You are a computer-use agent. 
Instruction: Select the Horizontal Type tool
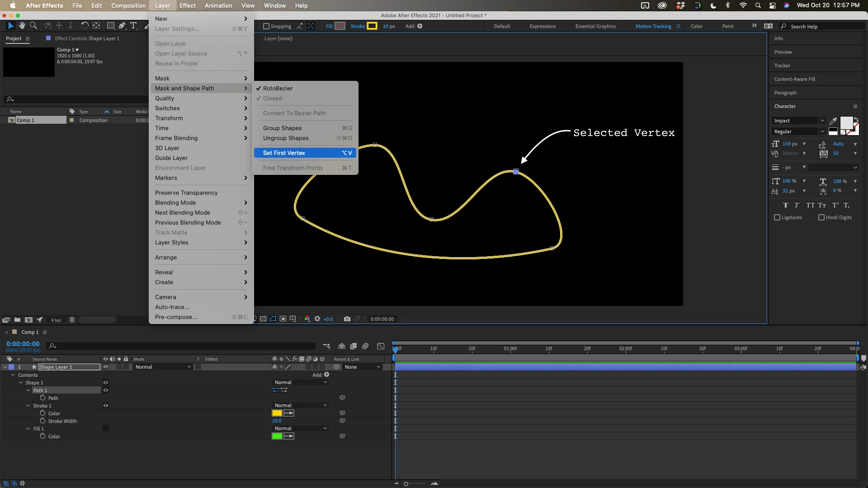[x=133, y=26]
